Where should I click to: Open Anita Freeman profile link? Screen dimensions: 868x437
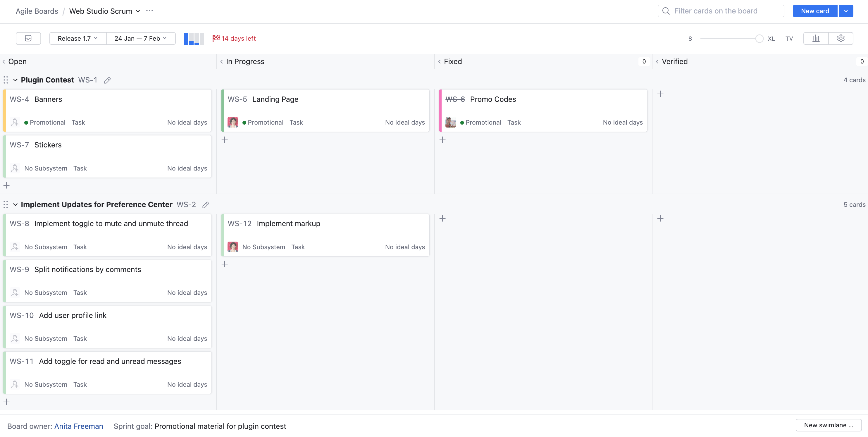click(78, 426)
